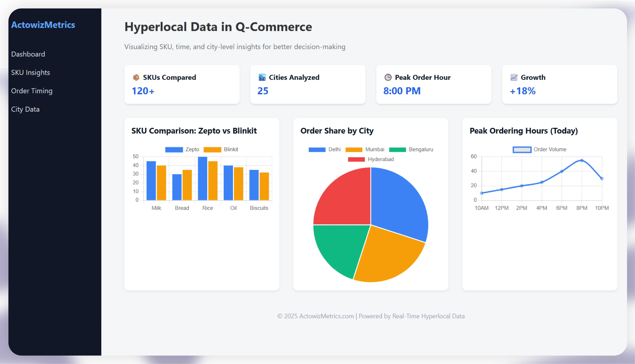
Task: Click the package icon beside SKUs Compared
Action: [x=136, y=77]
